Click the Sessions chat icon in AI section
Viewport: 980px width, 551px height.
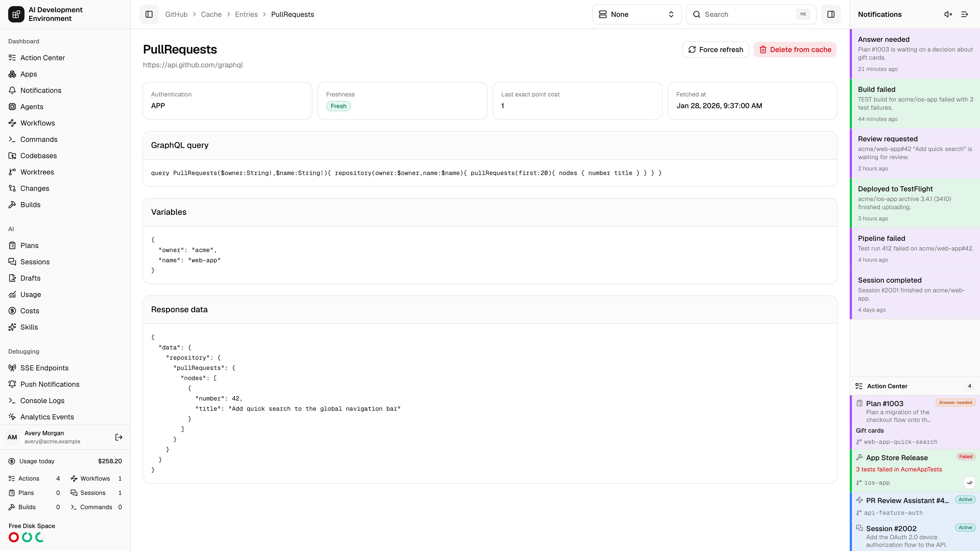pyautogui.click(x=12, y=262)
